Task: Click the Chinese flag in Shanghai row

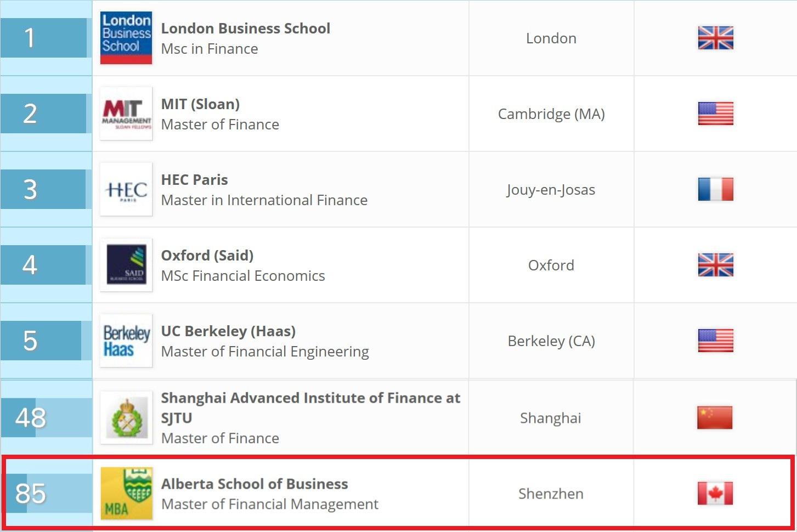Action: [715, 417]
